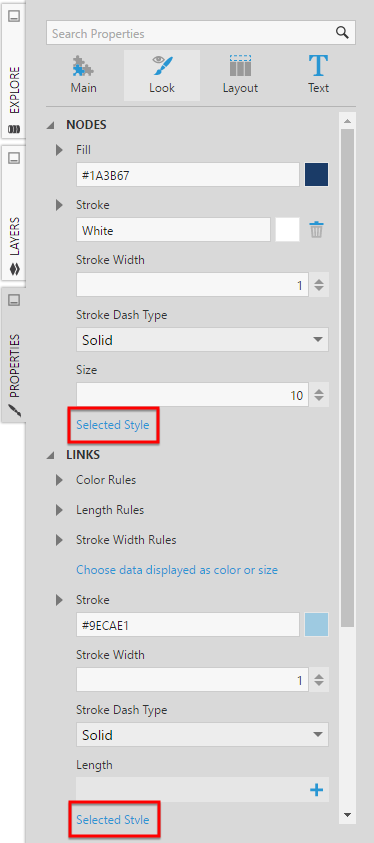This screenshot has height=843, width=374.
Task: Increase the node Size stepper
Action: click(x=319, y=392)
